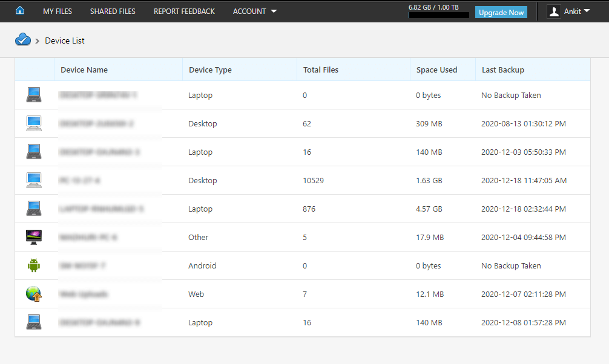The width and height of the screenshot is (609, 364).
Task: Select the laptop icon for the 2020-12-08 backup
Action: click(34, 322)
